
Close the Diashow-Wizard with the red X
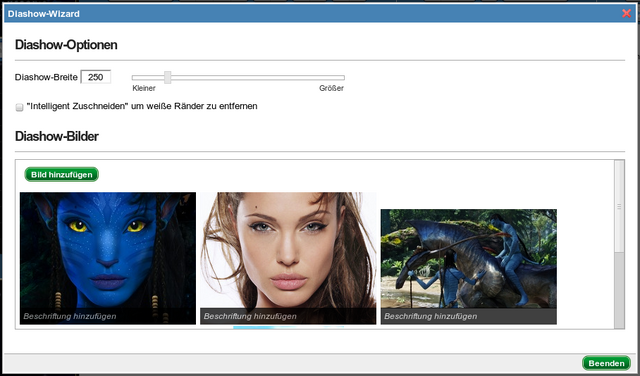[626, 13]
